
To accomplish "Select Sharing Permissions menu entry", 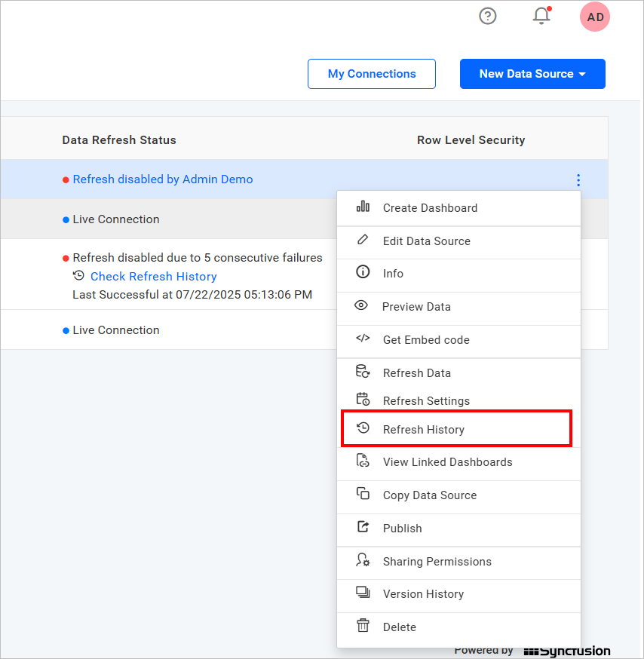I will point(437,562).
